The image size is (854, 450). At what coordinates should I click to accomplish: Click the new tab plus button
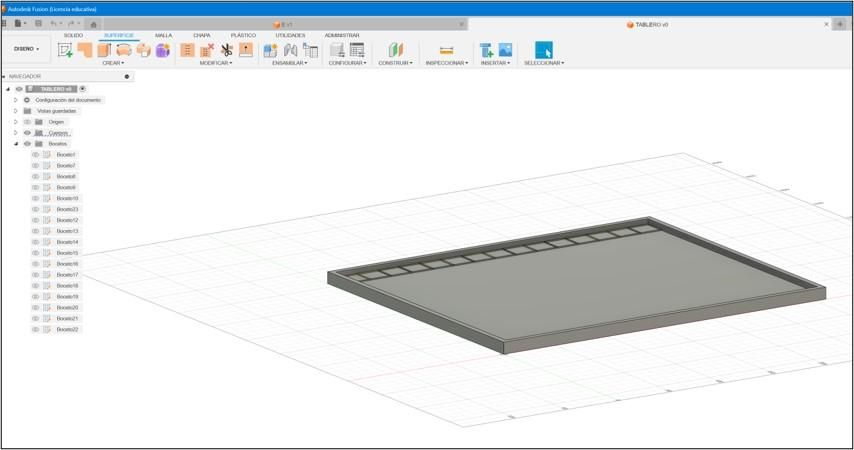(840, 24)
